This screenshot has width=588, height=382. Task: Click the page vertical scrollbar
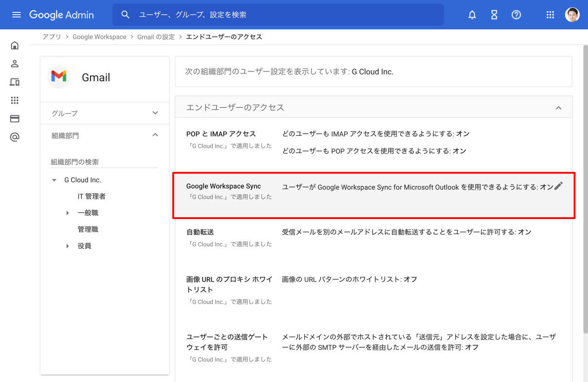point(585,189)
